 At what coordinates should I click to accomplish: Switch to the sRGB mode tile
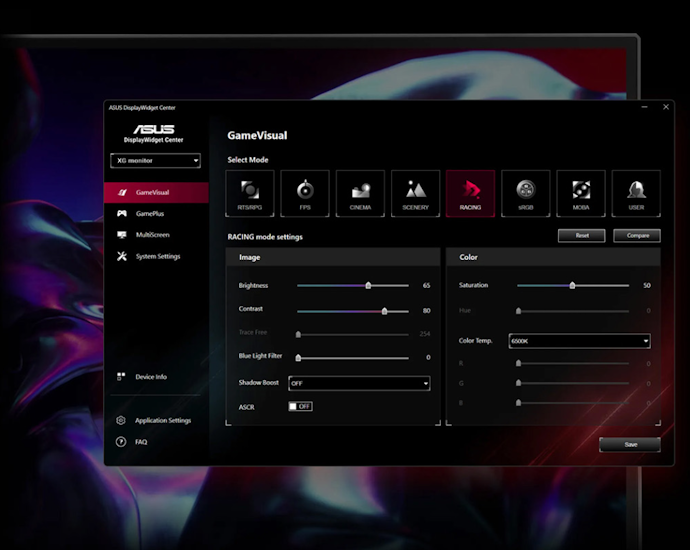point(526,194)
